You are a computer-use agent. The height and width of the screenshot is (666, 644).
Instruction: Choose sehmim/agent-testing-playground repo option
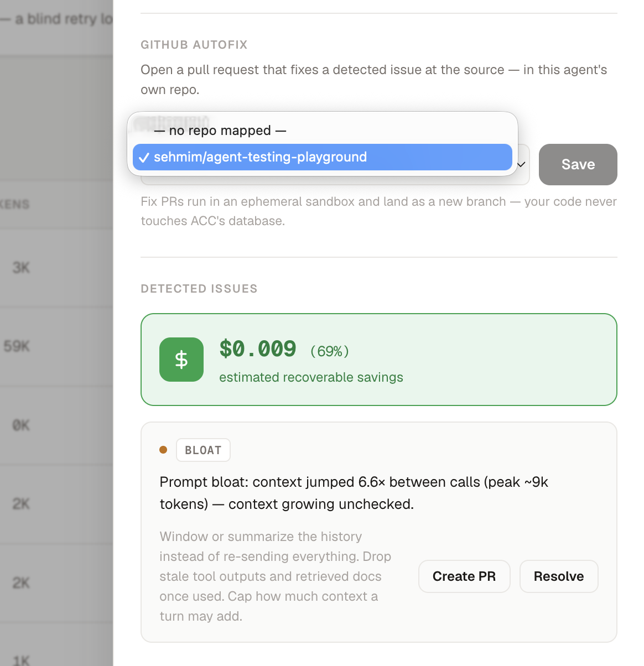(x=323, y=157)
